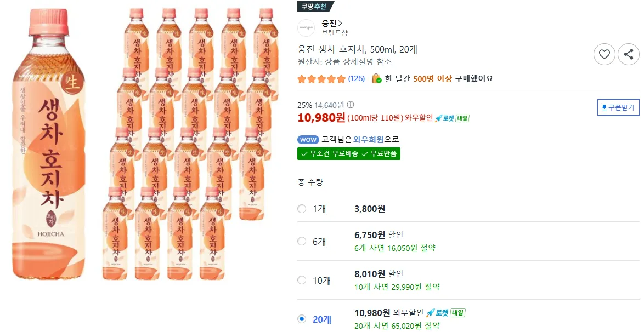Open the (125) review count link
This screenshot has width=644, height=332.
[x=357, y=79]
